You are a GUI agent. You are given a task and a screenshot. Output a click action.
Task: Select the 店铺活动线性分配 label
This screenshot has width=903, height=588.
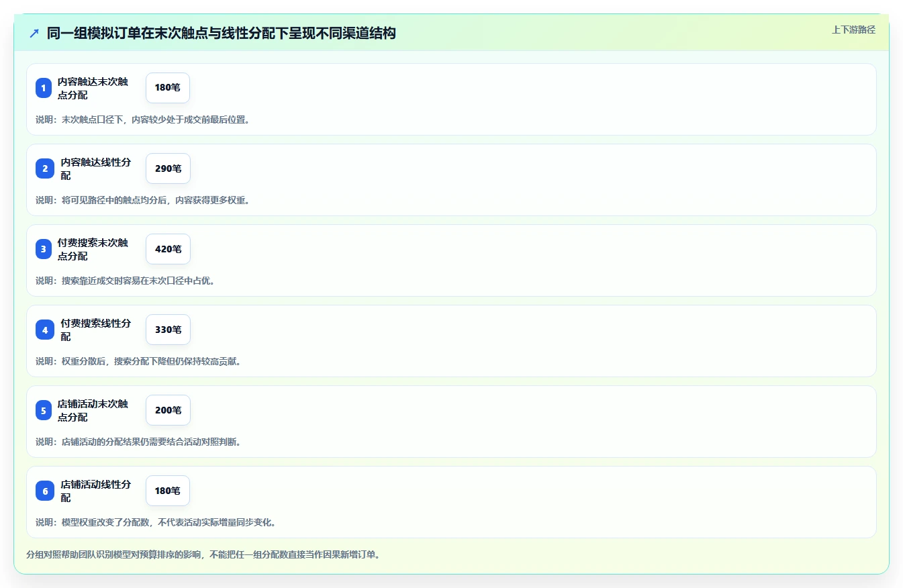pos(96,491)
